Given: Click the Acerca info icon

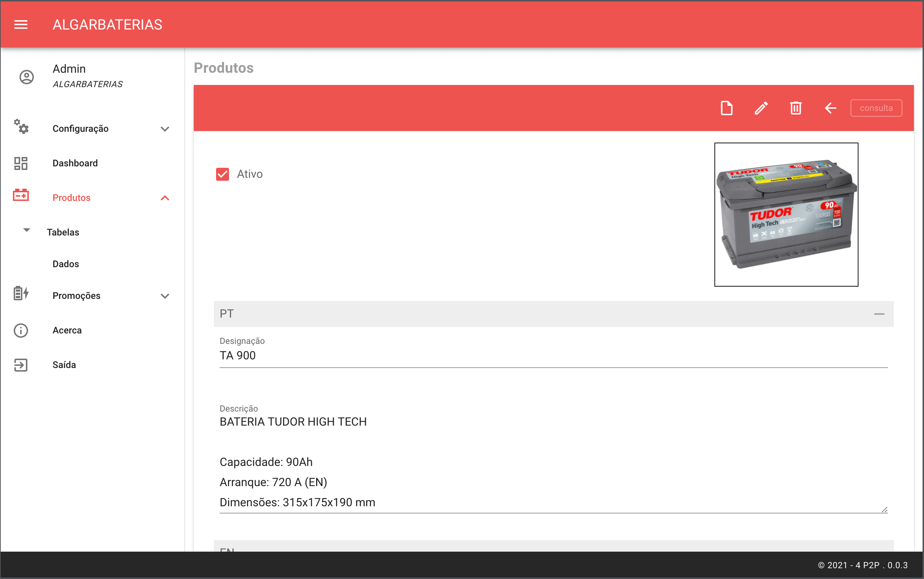Looking at the screenshot, I should click(x=21, y=330).
